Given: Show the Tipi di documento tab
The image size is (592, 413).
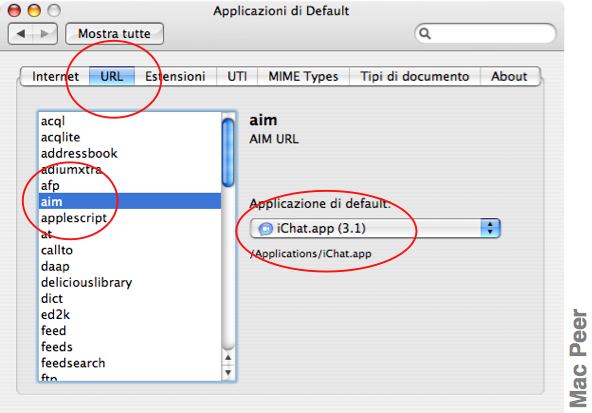Looking at the screenshot, I should click(x=415, y=76).
